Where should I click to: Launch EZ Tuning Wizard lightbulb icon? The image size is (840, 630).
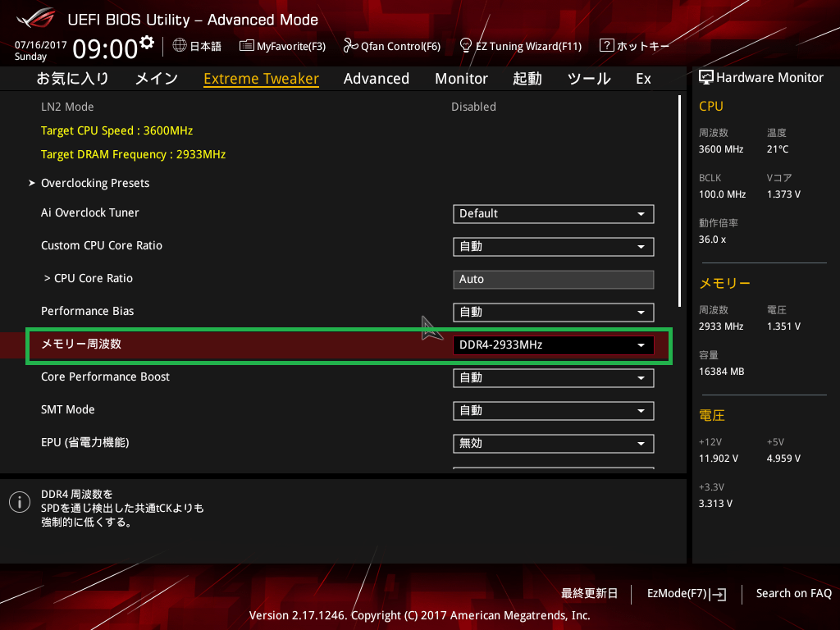[x=466, y=45]
